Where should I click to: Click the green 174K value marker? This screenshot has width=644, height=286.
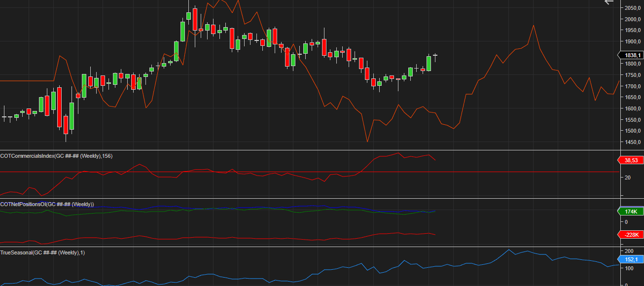pos(631,211)
